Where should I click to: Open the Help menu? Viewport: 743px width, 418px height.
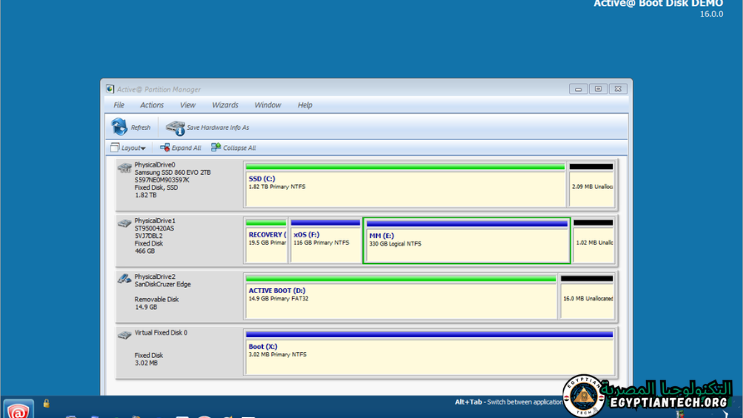point(305,105)
